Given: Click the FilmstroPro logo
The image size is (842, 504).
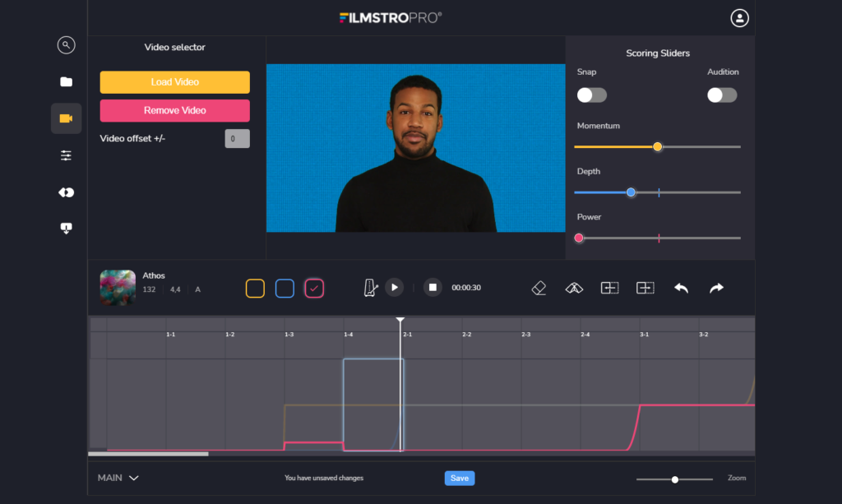Looking at the screenshot, I should click(391, 18).
